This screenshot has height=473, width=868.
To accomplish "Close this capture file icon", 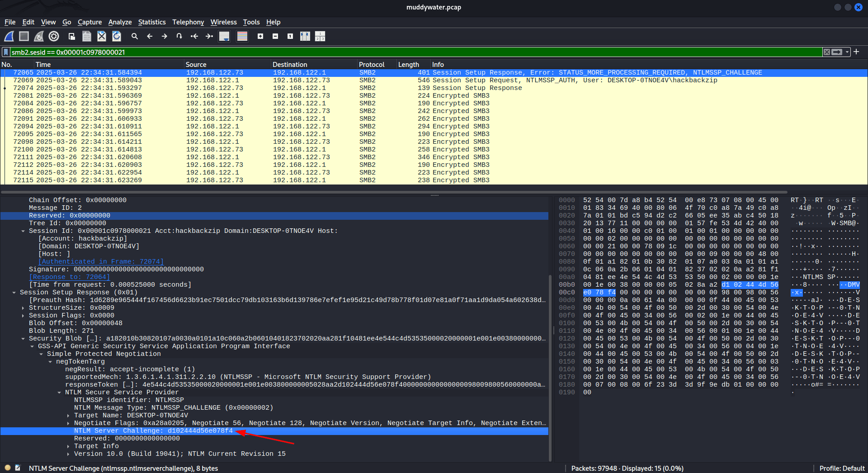I will (102, 36).
